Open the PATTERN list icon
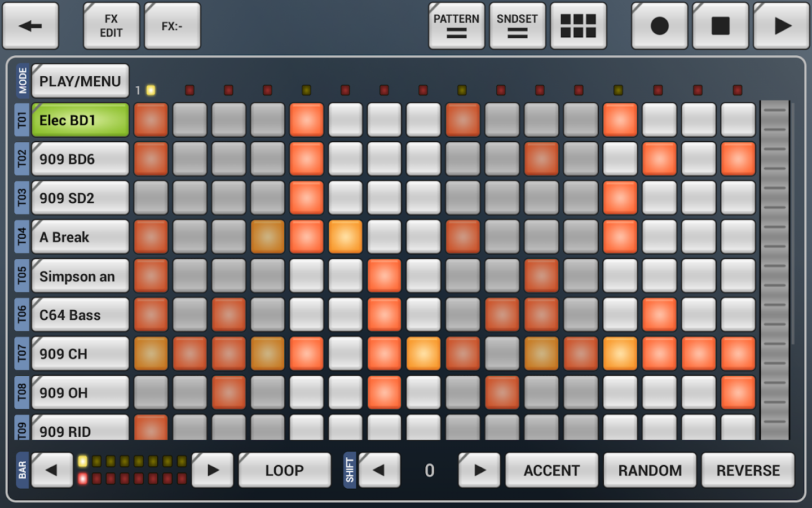This screenshot has height=508, width=812. click(456, 25)
